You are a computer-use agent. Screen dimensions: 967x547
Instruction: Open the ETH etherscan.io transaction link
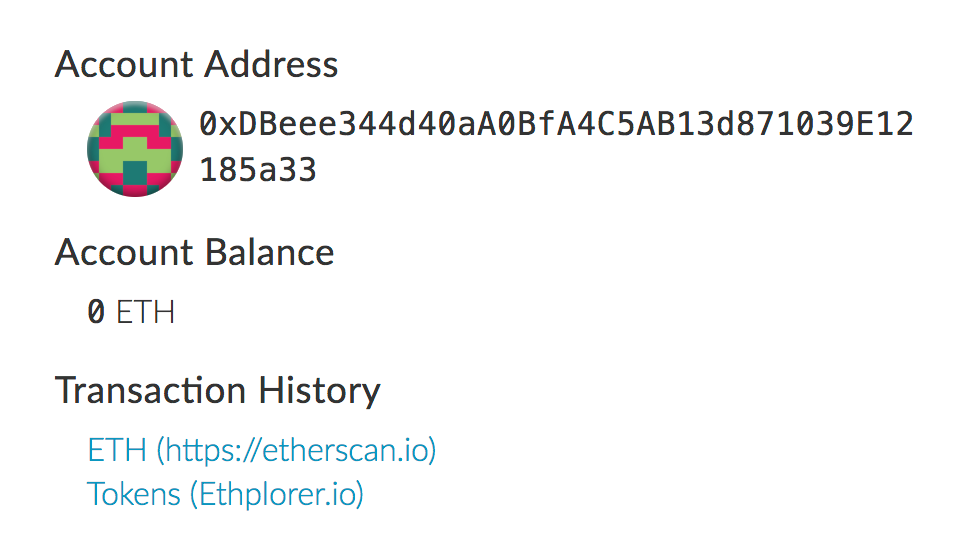pyautogui.click(x=262, y=450)
